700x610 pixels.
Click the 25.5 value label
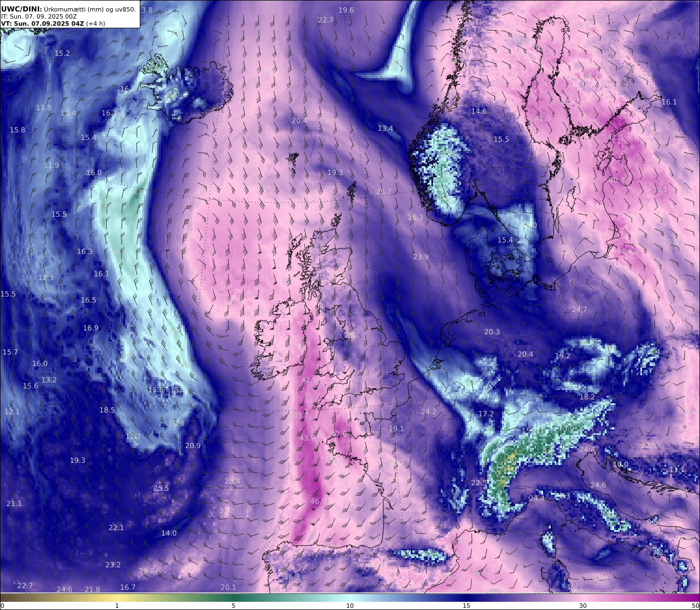[x=161, y=489]
